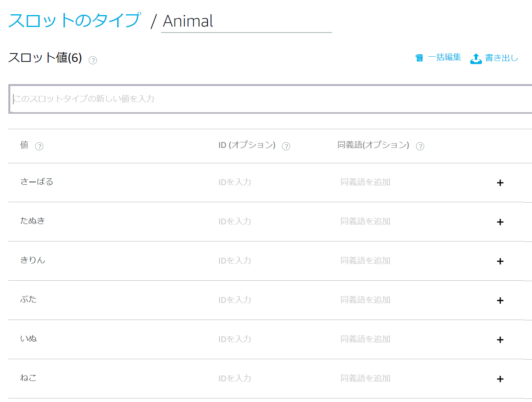Focus the new slot value input box

click(270, 99)
